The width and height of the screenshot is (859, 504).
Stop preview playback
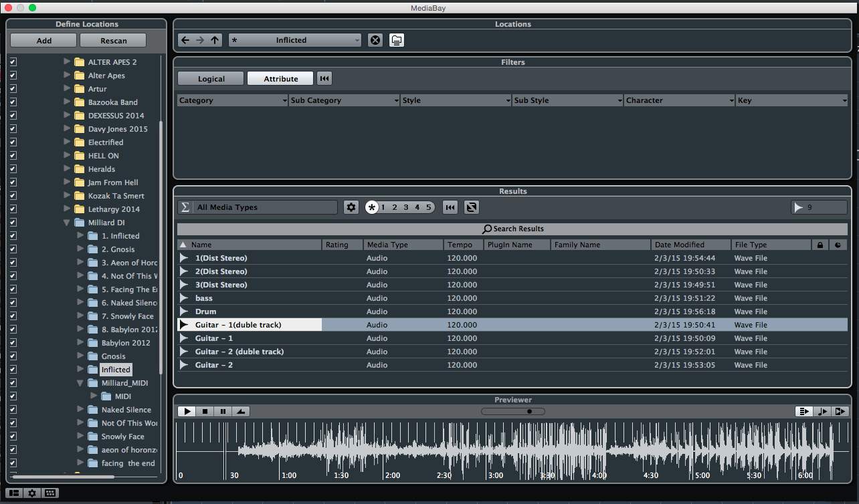[x=205, y=412]
